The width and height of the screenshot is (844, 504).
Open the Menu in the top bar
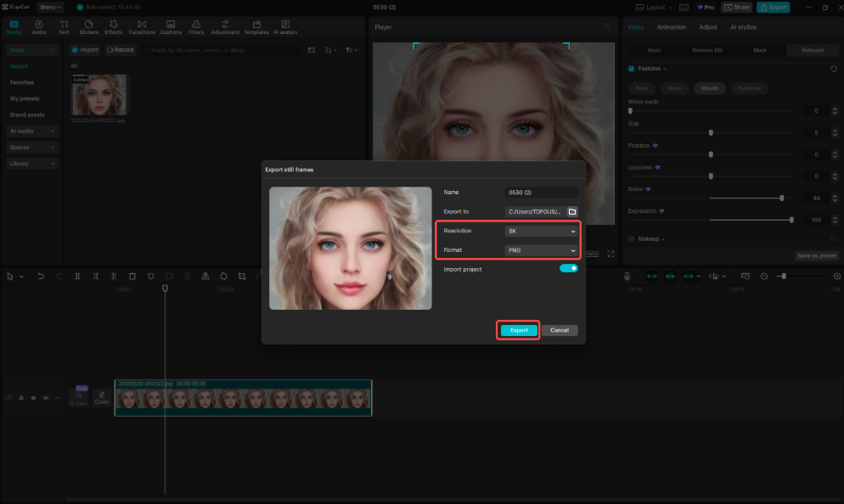coord(49,7)
